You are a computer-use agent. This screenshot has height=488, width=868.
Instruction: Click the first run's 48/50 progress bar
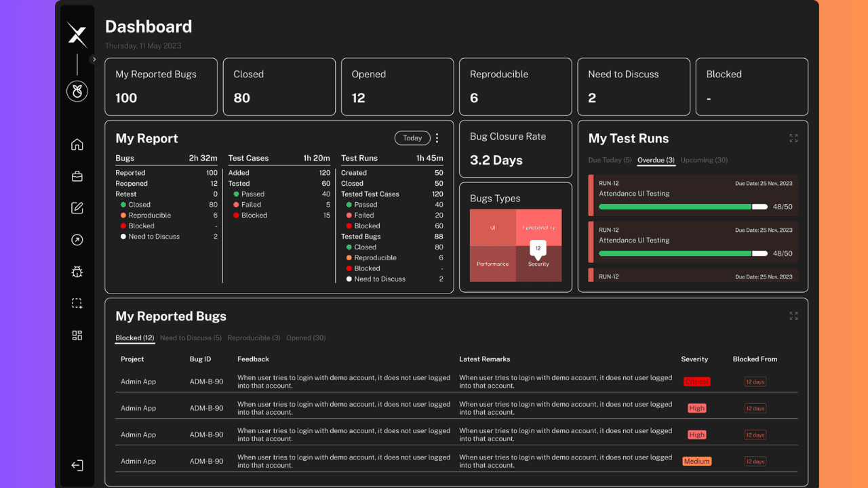coord(684,207)
